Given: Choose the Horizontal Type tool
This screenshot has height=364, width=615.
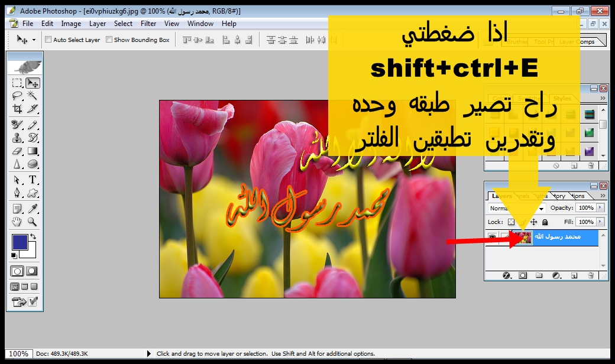Looking at the screenshot, I should [x=33, y=180].
